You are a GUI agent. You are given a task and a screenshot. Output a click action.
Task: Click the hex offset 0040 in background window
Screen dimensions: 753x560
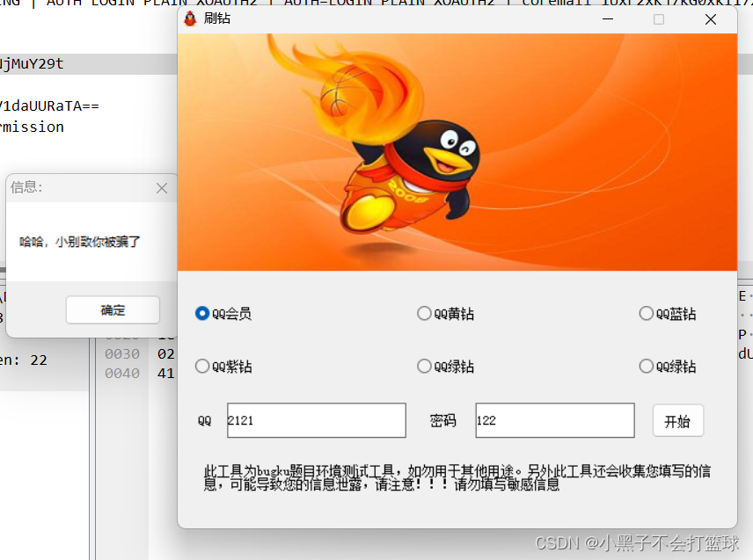(x=122, y=374)
